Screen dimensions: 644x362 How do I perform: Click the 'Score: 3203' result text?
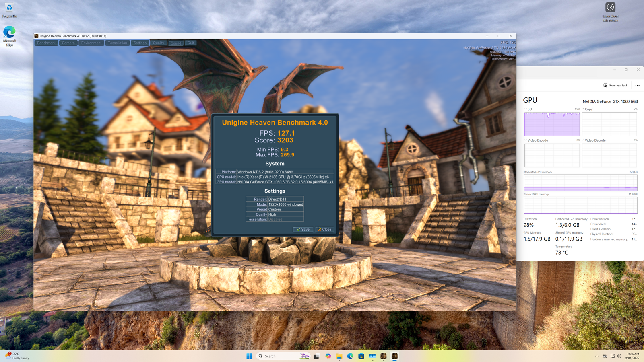(274, 140)
